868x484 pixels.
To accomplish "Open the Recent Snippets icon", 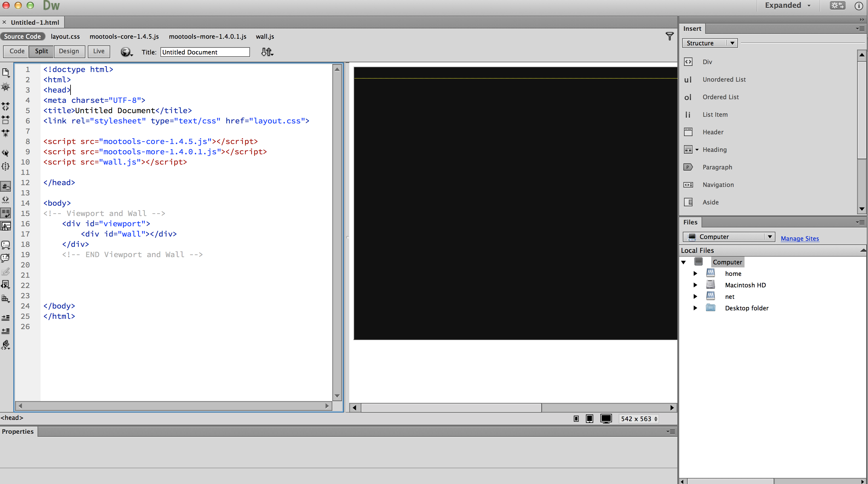I will point(6,285).
